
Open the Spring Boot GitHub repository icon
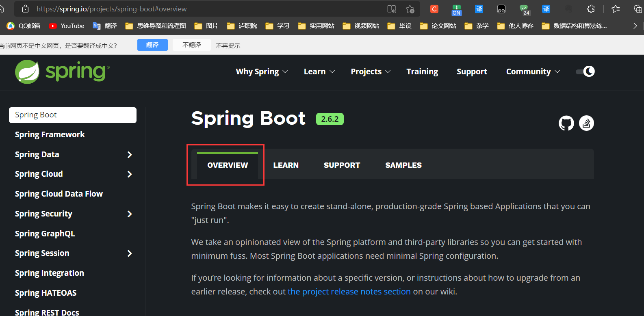[x=566, y=123]
